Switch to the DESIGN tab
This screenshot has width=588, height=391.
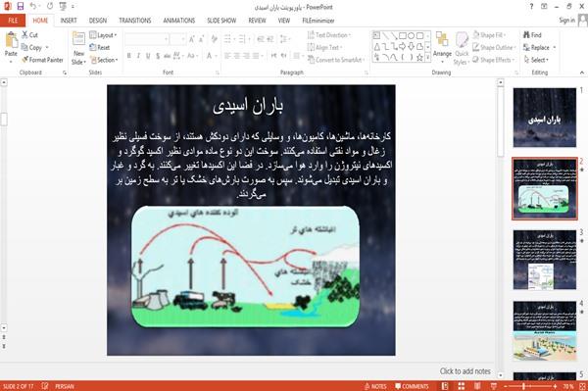click(x=97, y=21)
